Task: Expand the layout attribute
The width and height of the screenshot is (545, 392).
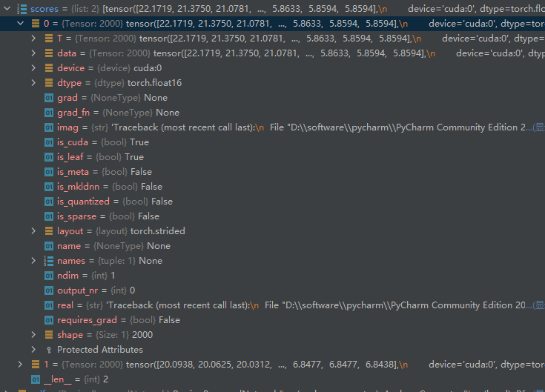Action: (x=33, y=231)
